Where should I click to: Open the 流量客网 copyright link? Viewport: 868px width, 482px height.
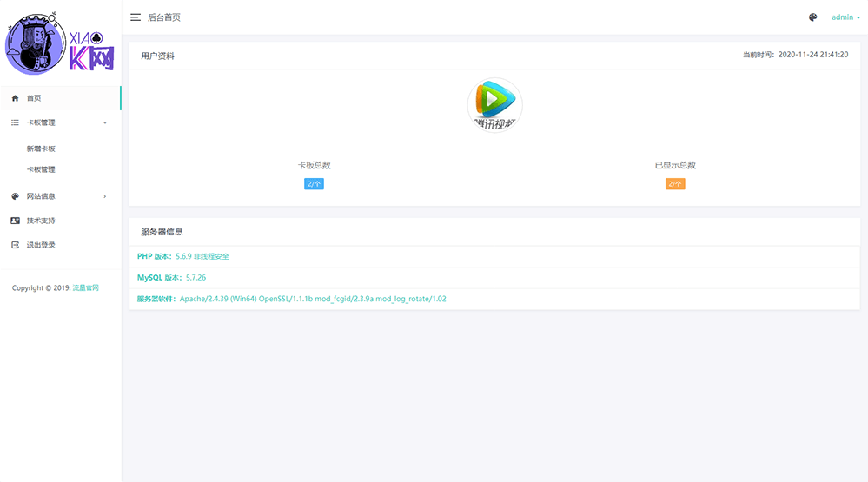click(x=85, y=287)
